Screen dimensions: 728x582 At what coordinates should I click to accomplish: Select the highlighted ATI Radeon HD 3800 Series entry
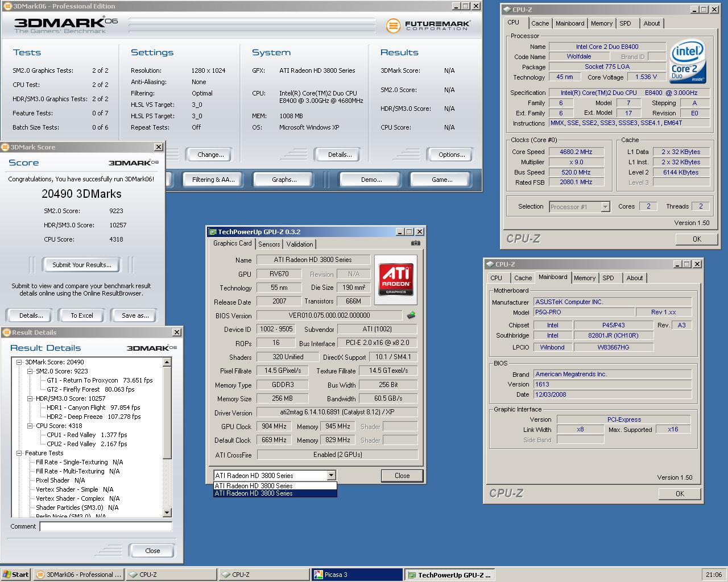pos(275,493)
